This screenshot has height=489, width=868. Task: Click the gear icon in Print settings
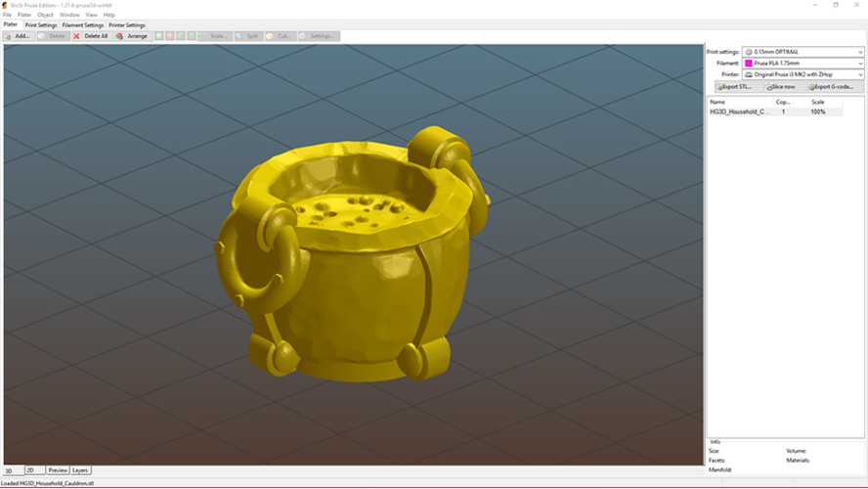(x=749, y=52)
